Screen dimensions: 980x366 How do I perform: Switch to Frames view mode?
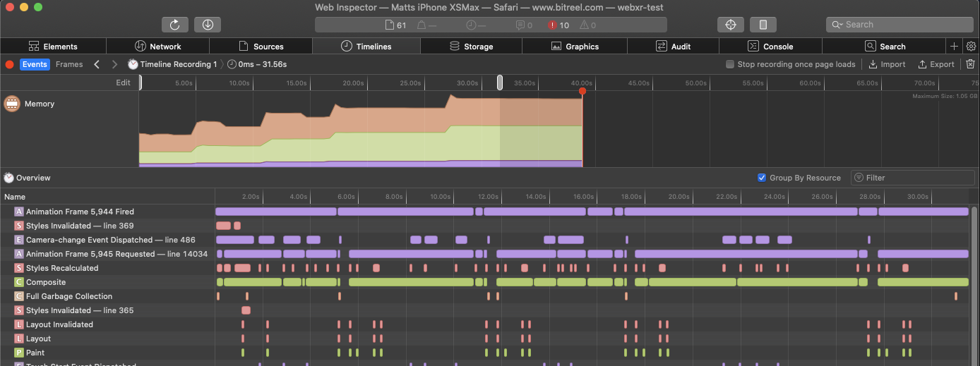pos(69,64)
